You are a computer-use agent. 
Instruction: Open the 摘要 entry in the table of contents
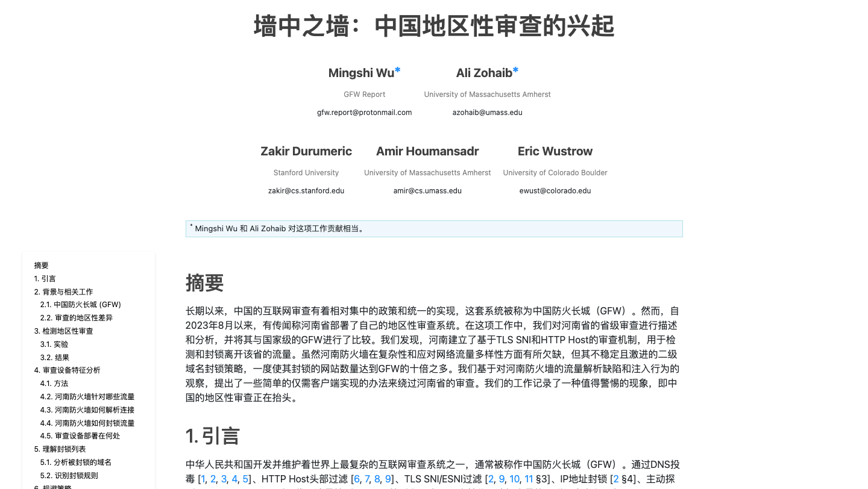pos(42,266)
